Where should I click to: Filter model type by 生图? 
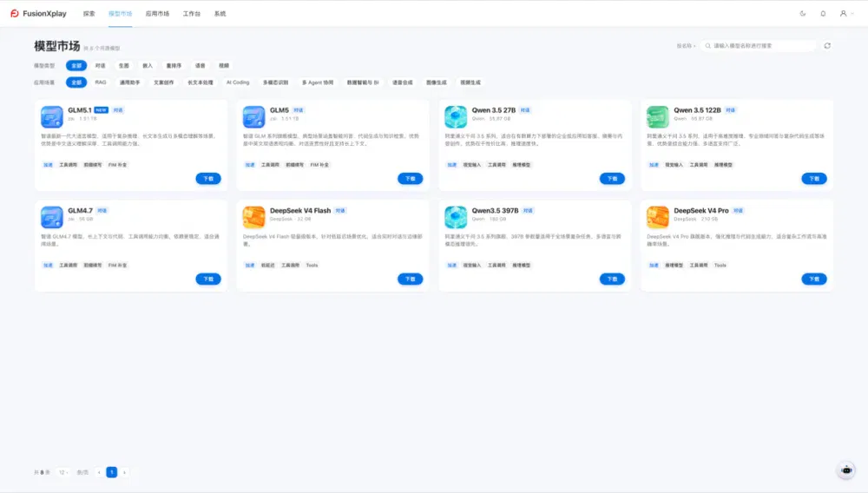pos(123,66)
